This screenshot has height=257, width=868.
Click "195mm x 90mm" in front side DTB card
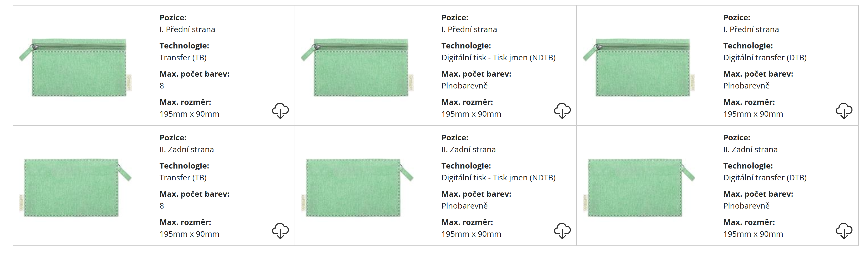coord(753,114)
